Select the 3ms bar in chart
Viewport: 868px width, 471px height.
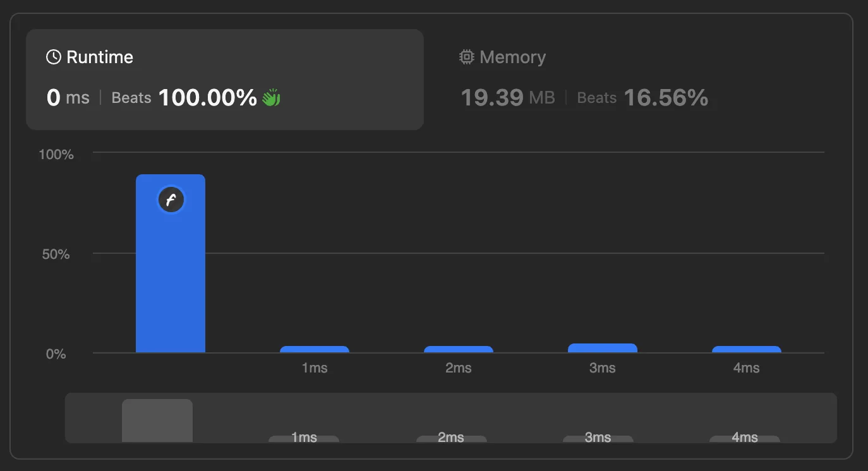click(603, 348)
